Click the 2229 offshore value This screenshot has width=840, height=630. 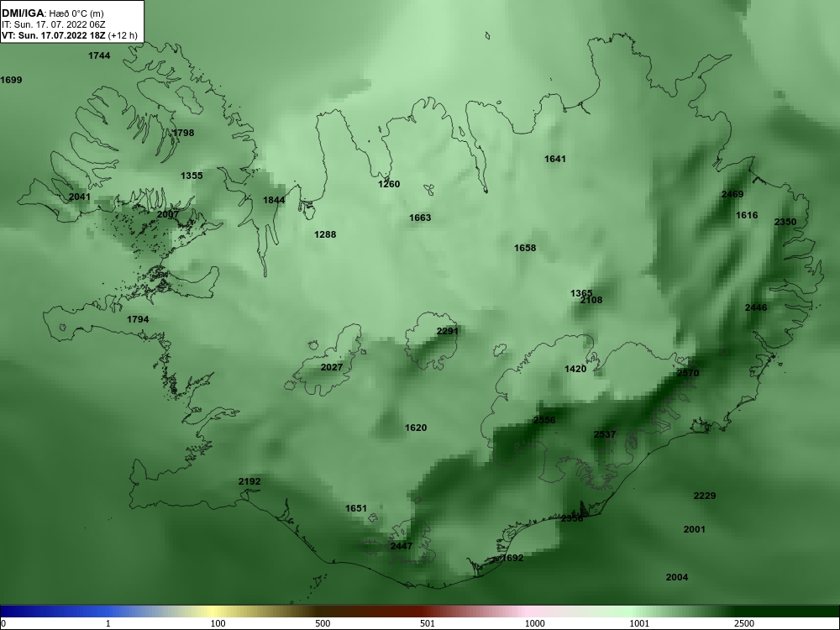pyautogui.click(x=705, y=496)
